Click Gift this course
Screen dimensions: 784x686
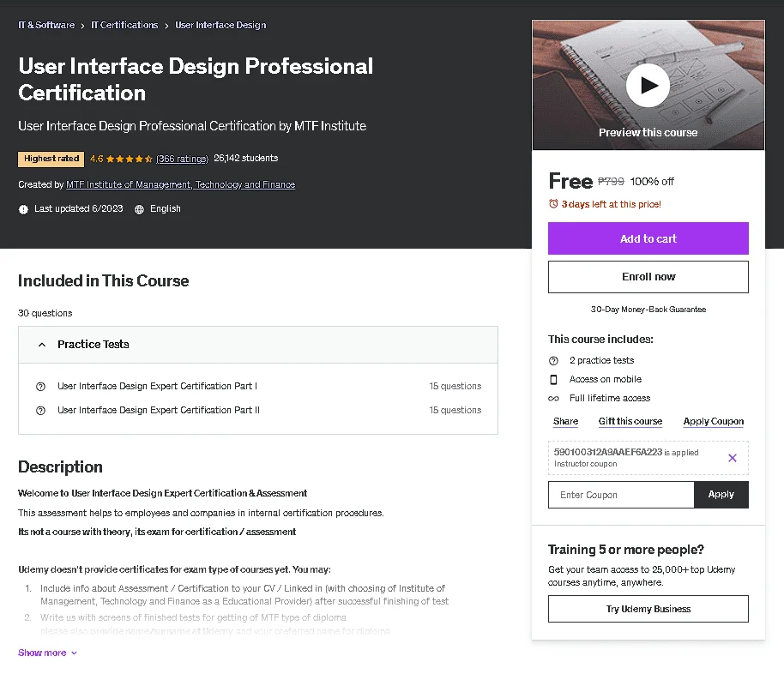point(630,421)
